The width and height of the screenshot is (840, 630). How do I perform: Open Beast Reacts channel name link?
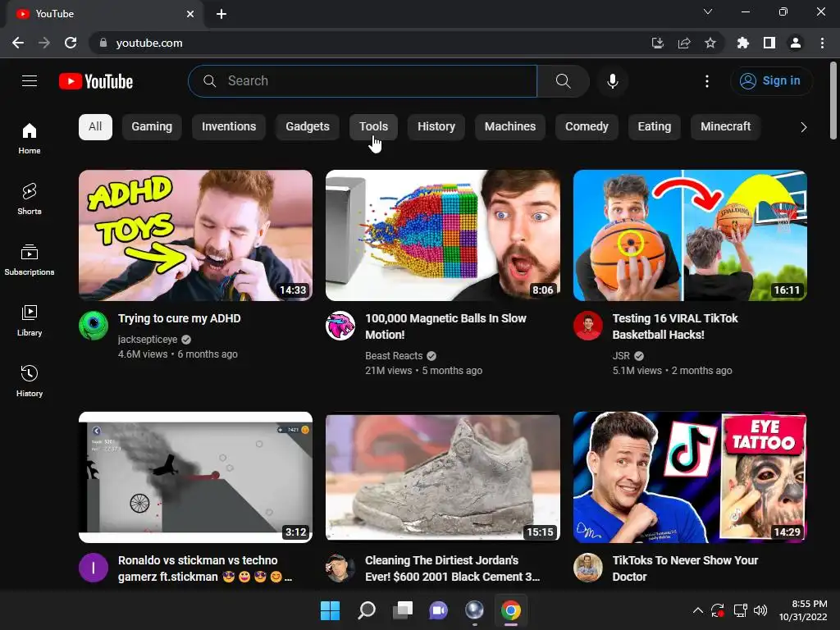point(394,356)
